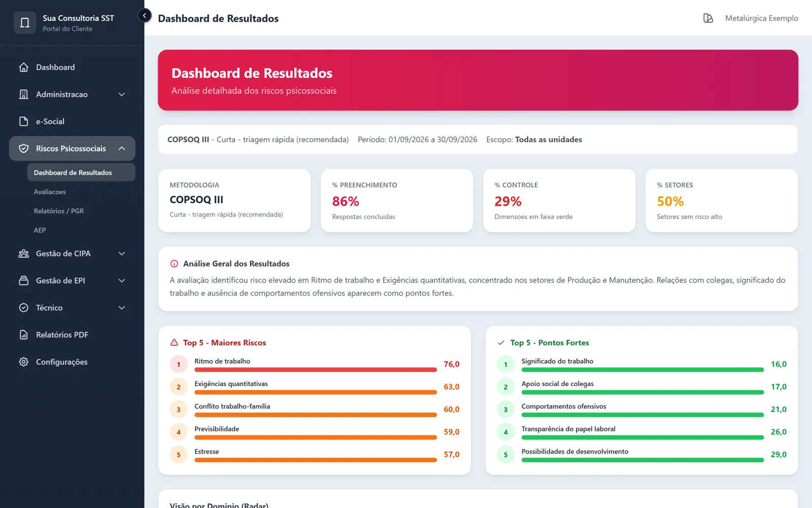Collapse the sidebar with the arrow button

point(145,16)
